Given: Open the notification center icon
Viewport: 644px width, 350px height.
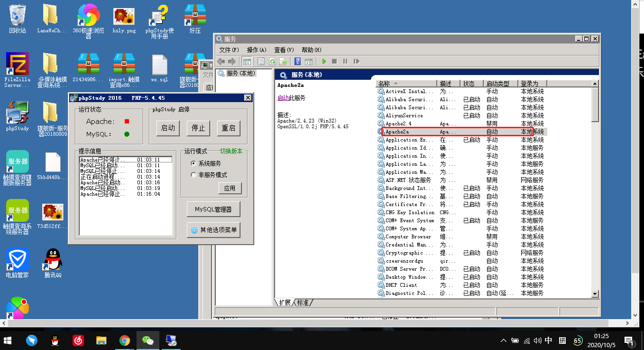Looking at the screenshot, I should pyautogui.click(x=629, y=341).
